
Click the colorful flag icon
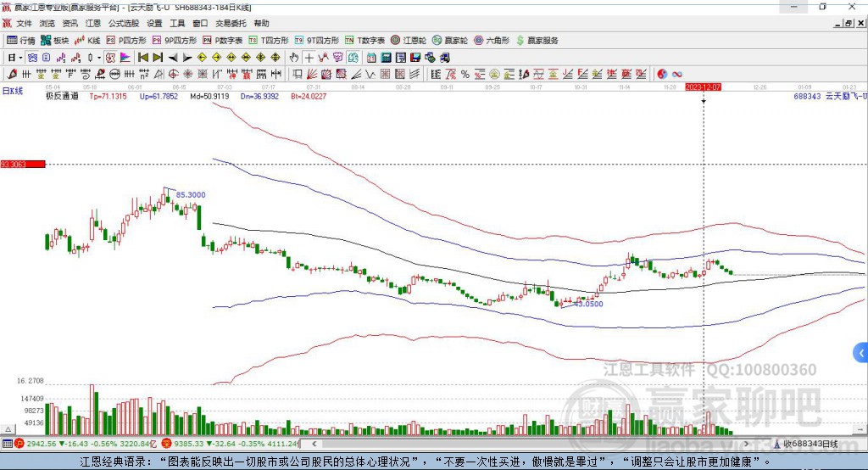click(x=125, y=58)
